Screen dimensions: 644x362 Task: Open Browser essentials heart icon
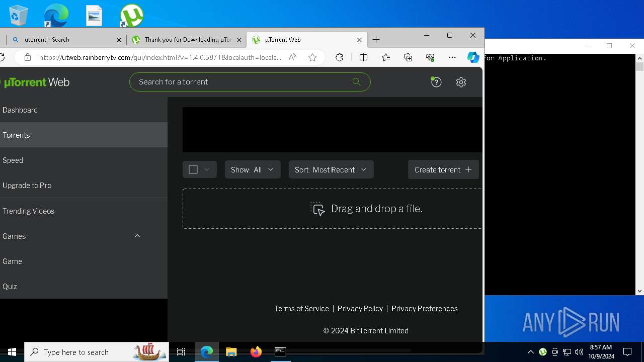tap(430, 57)
